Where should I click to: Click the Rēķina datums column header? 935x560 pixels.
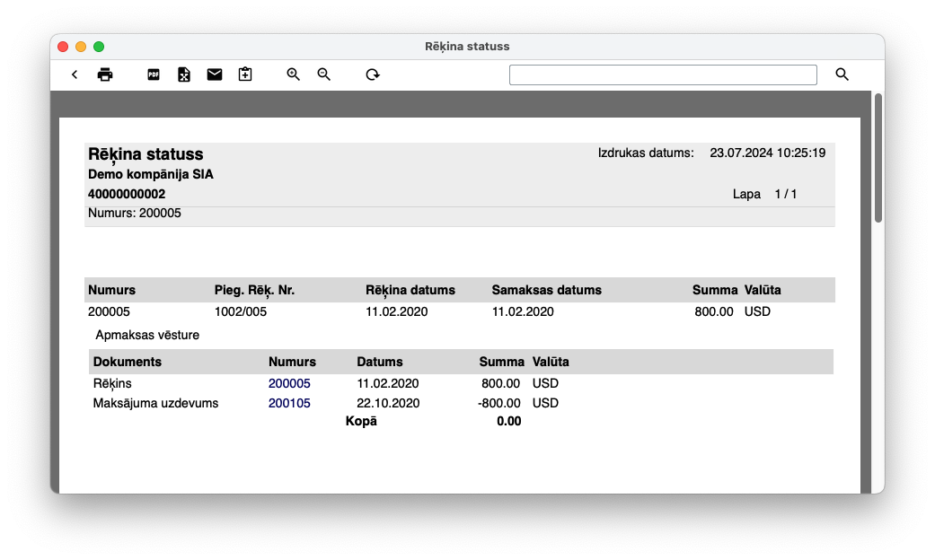[x=410, y=290]
